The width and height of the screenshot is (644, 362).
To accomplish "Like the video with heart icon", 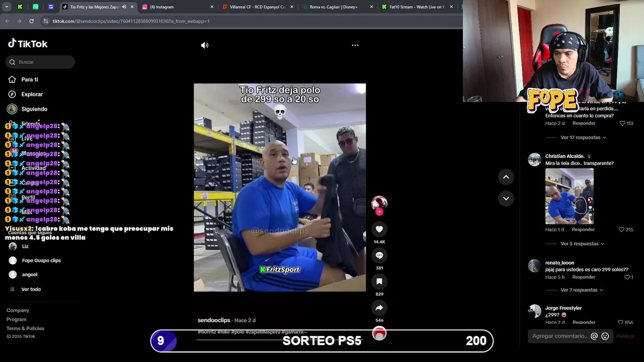I will [379, 229].
